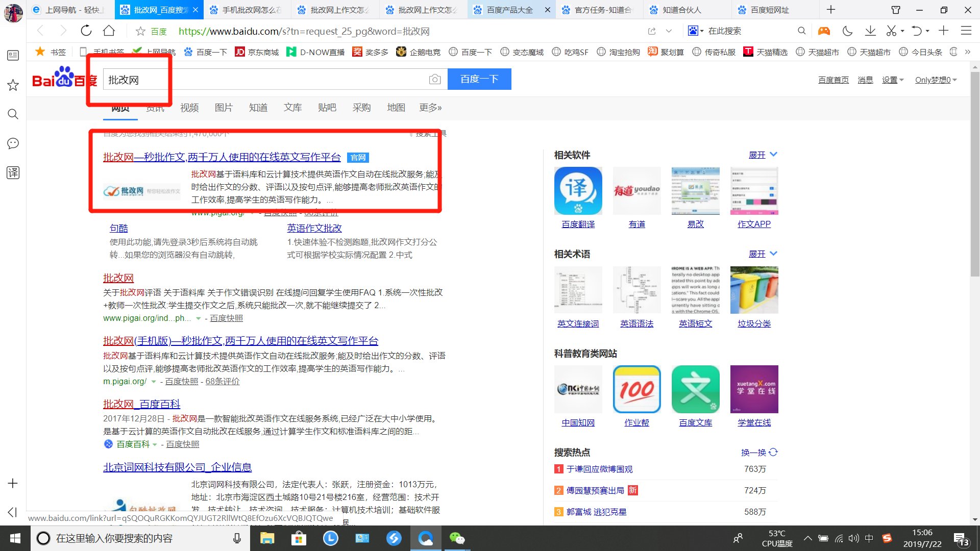Go to browser home page icon

coord(109,31)
